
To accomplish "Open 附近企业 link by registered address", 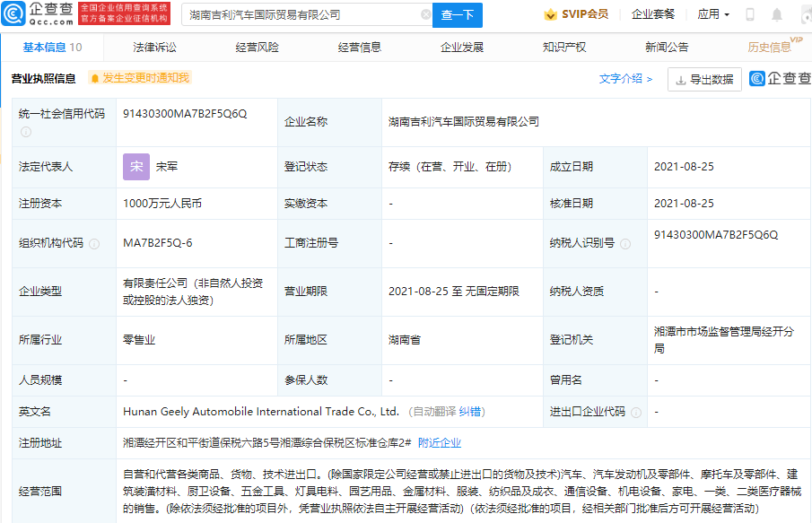I will [439, 443].
